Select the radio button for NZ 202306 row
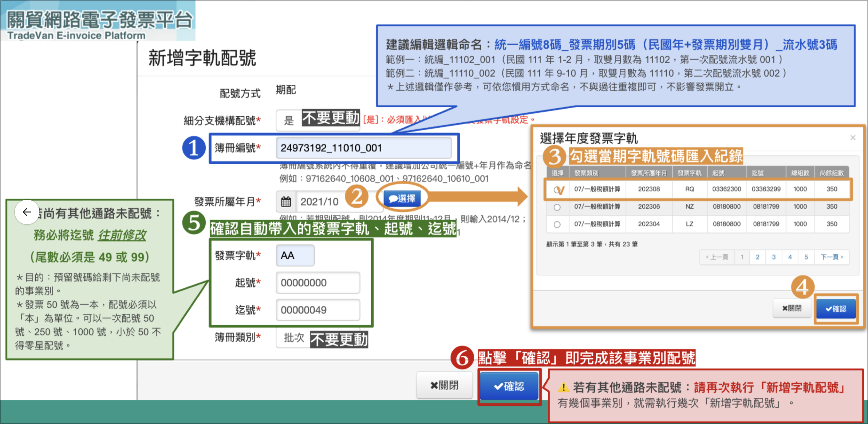Viewport: 868px width, 424px height. (x=557, y=207)
